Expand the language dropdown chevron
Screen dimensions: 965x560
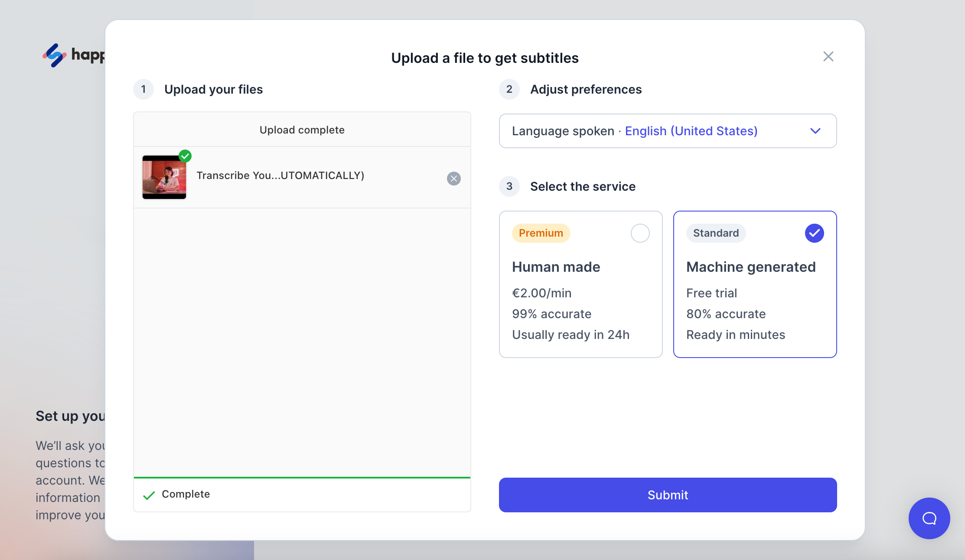pos(815,131)
